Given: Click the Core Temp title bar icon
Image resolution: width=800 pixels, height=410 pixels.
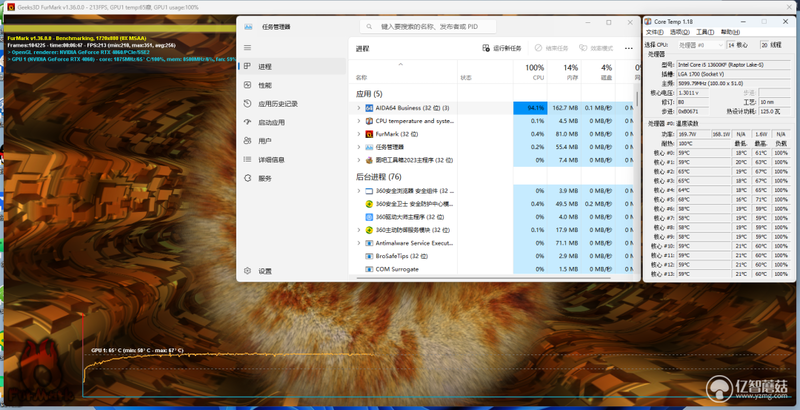Looking at the screenshot, I should [x=648, y=21].
